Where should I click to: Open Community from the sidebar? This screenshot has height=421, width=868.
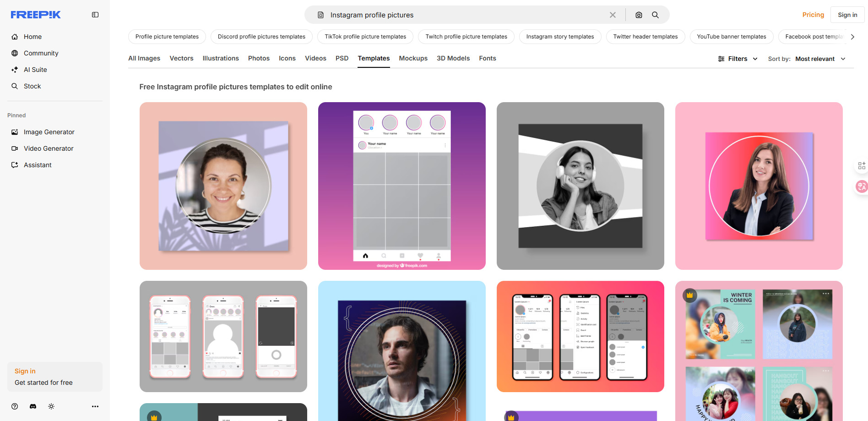coord(41,53)
